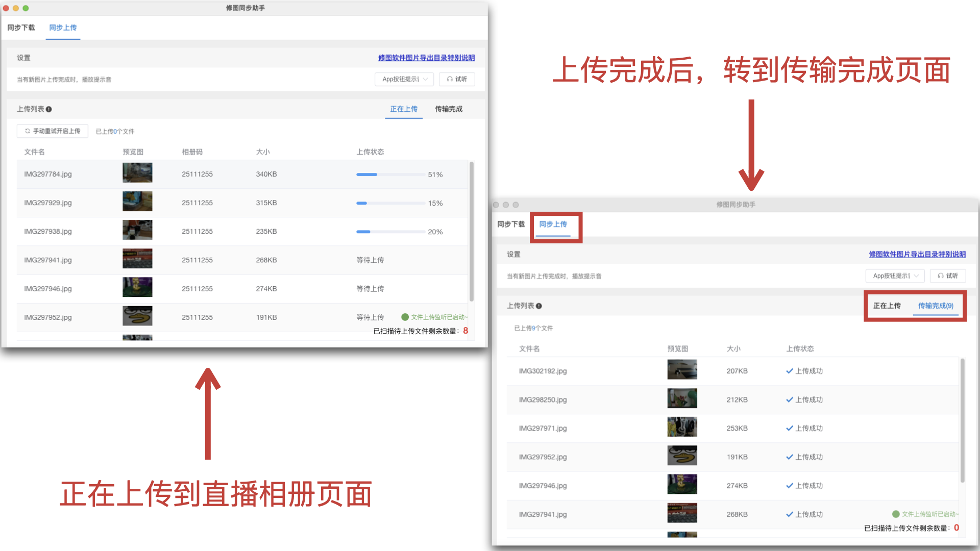980x551 pixels.
Task: Click info icon beside 上传列表 in right window
Action: click(x=539, y=306)
